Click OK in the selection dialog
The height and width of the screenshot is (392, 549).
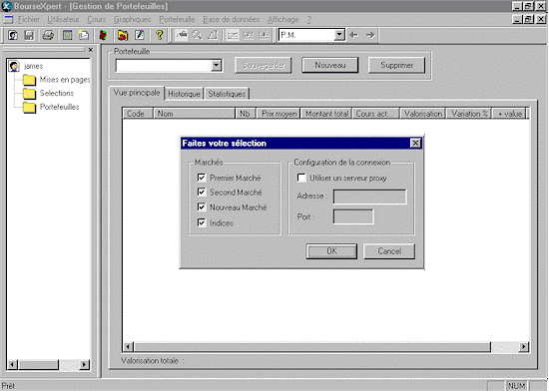pyautogui.click(x=331, y=251)
